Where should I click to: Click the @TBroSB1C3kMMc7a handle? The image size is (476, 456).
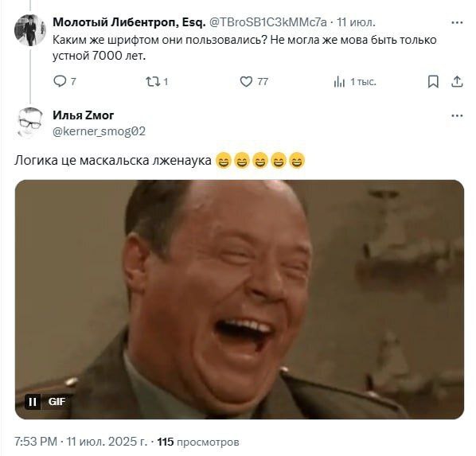click(x=268, y=22)
